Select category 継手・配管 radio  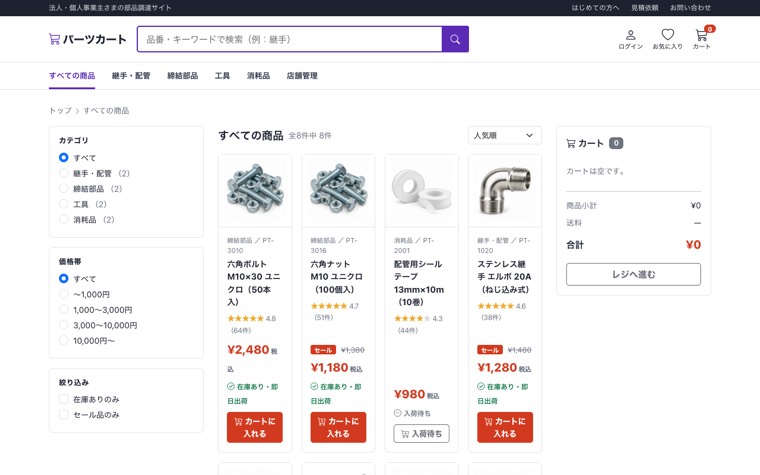[x=63, y=173]
